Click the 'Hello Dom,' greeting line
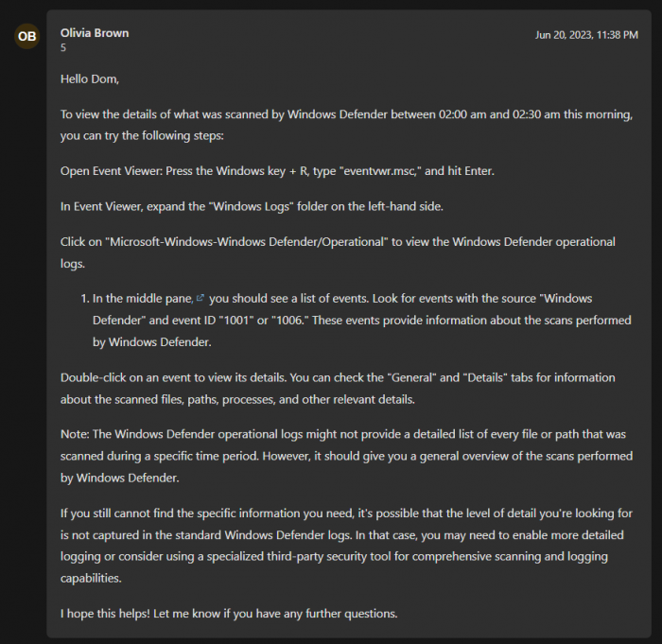The width and height of the screenshot is (662, 644). [x=90, y=79]
